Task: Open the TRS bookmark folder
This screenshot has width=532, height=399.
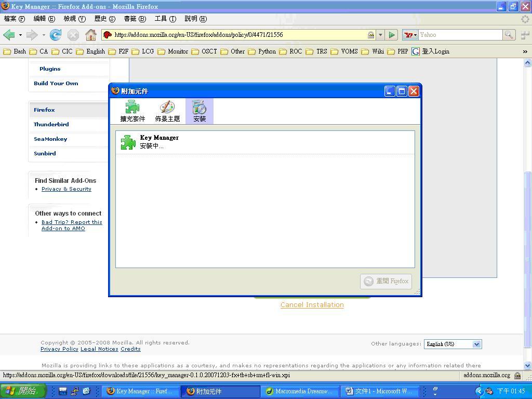Action: click(x=316, y=51)
